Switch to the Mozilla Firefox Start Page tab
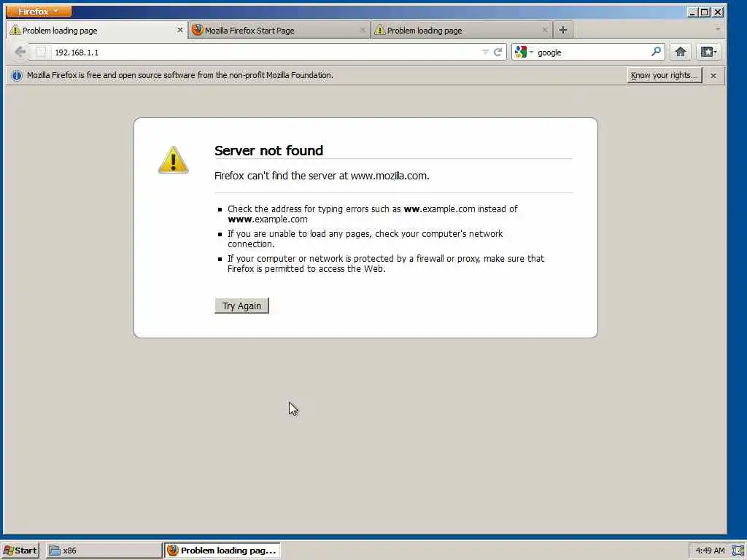This screenshot has height=560, width=747. 279,30
